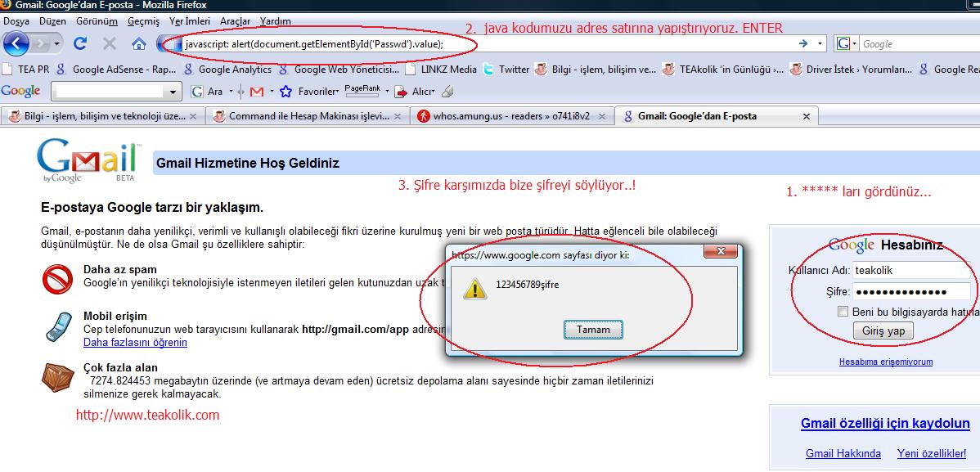
Task: Click Tamam in the alert dialog
Action: 593,330
